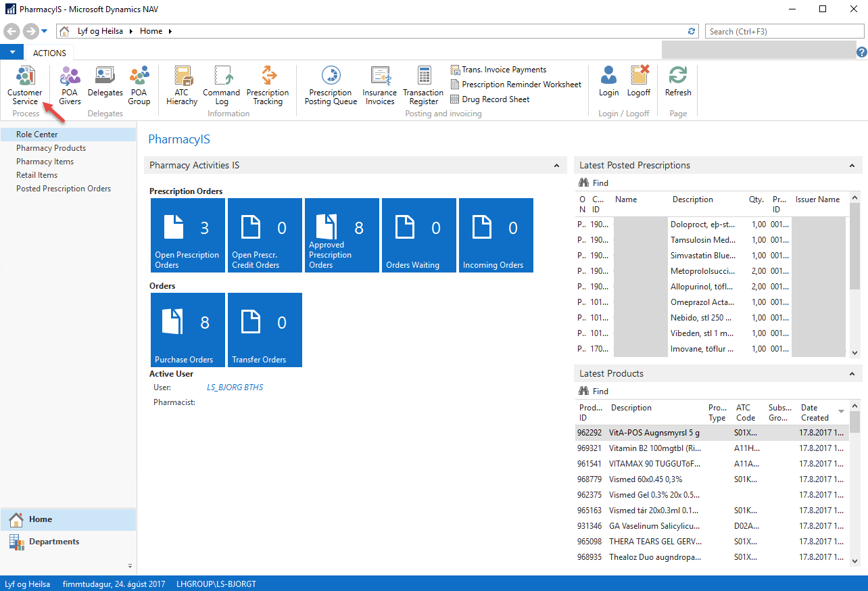This screenshot has height=591, width=868.
Task: Open the Departments navigation button
Action: click(x=54, y=542)
